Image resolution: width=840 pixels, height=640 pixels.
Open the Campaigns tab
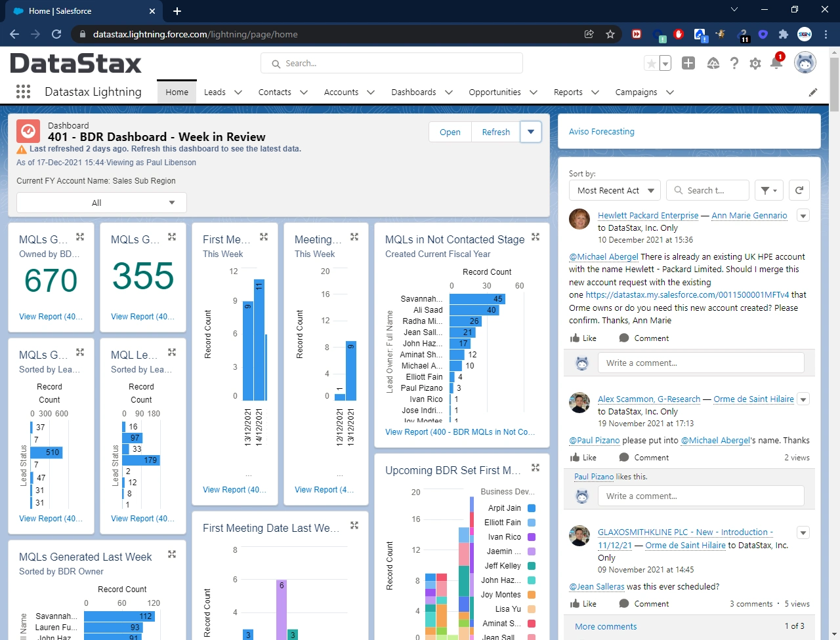click(636, 92)
